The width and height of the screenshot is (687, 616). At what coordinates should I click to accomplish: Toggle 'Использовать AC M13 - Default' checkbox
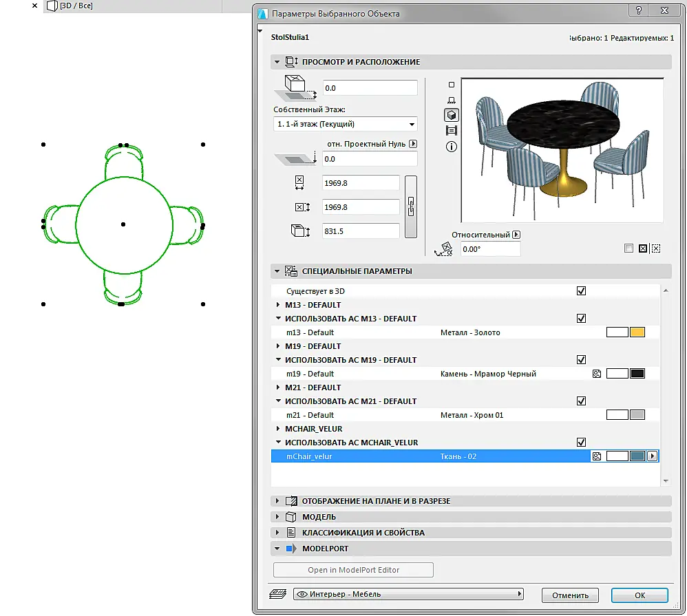pos(581,319)
